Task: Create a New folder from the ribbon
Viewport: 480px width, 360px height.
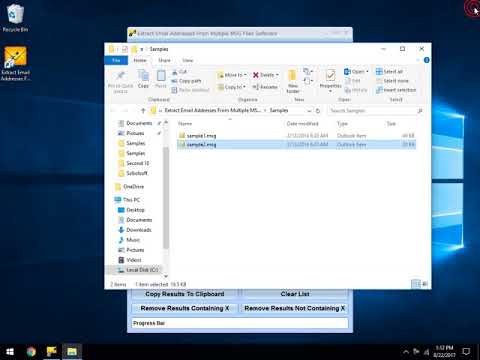Action: pos(293,81)
